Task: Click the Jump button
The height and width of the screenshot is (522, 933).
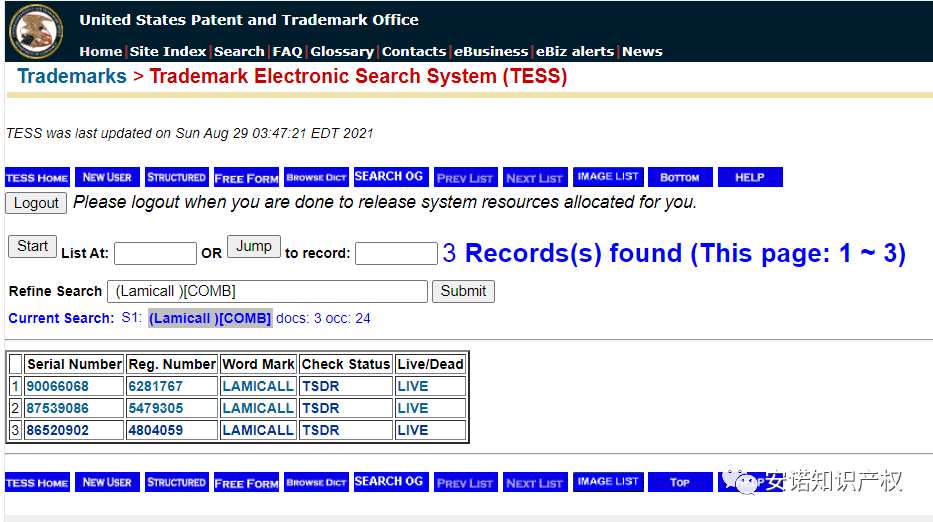Action: point(253,246)
